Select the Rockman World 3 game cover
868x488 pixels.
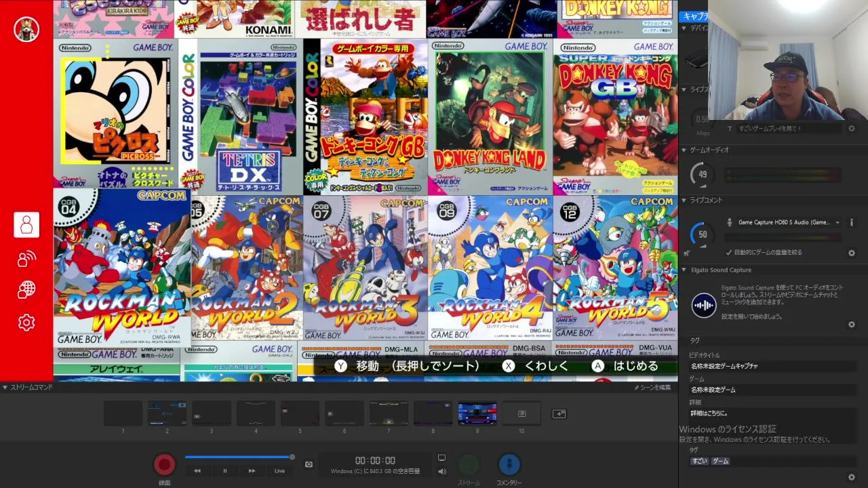coord(366,268)
